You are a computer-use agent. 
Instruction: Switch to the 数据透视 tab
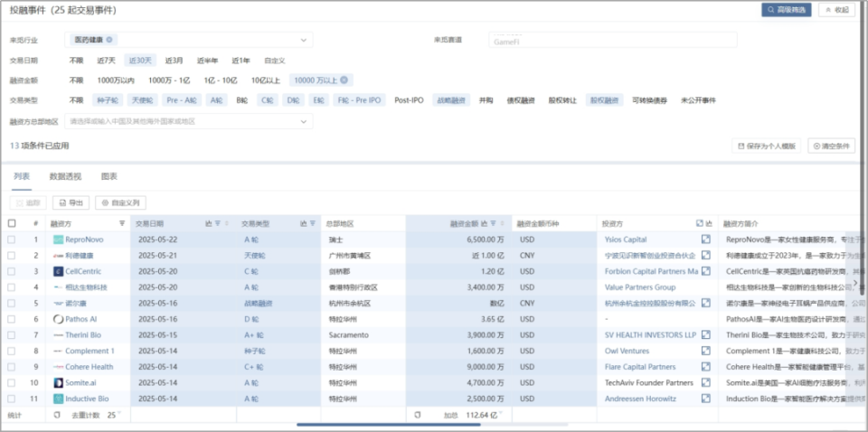coord(65,176)
